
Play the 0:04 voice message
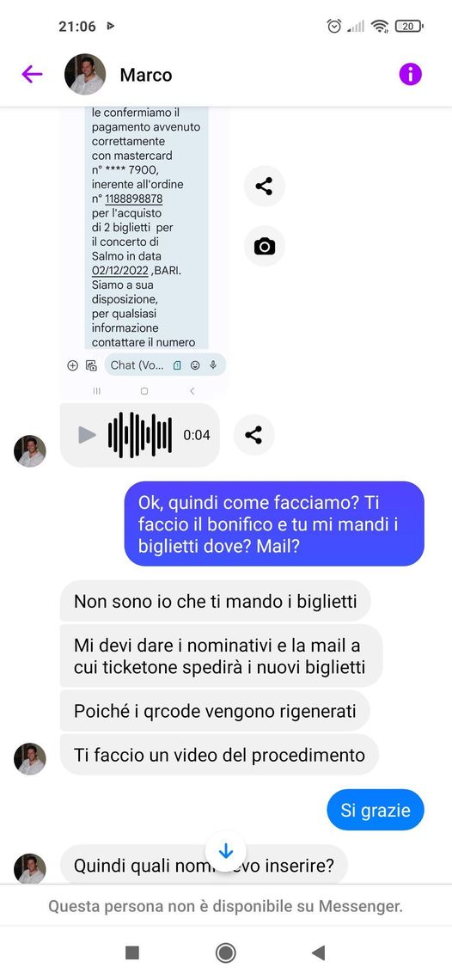click(x=88, y=435)
